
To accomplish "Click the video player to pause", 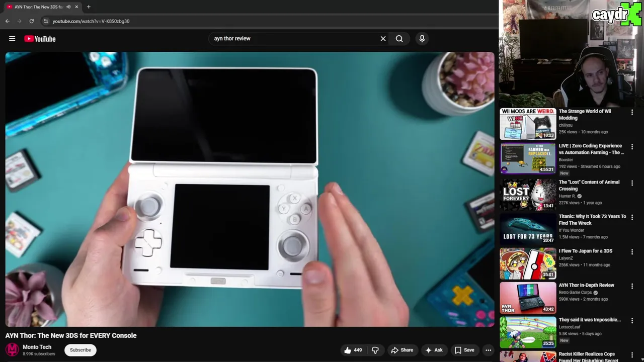I will click(x=250, y=190).
